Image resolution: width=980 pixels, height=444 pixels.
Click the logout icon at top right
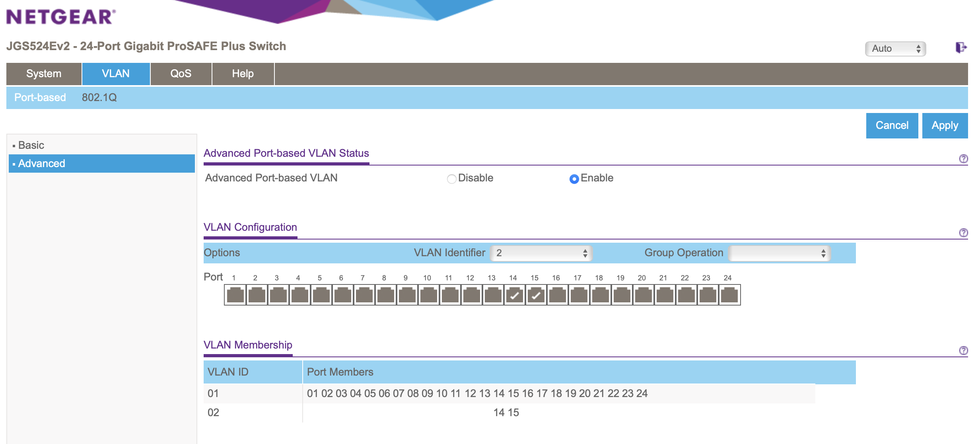961,48
